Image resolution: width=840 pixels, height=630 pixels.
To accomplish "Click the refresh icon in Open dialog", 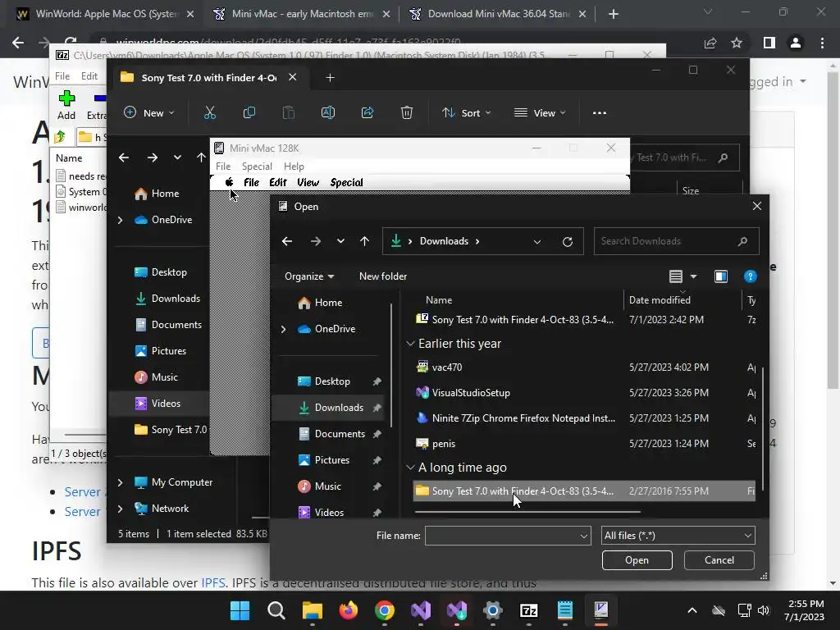I will [x=568, y=242].
